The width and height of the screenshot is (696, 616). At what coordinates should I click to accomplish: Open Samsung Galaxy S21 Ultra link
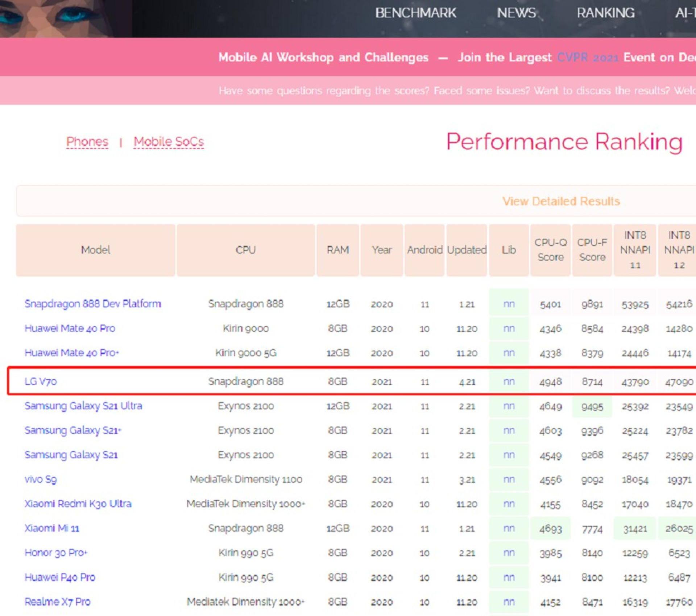pos(83,406)
